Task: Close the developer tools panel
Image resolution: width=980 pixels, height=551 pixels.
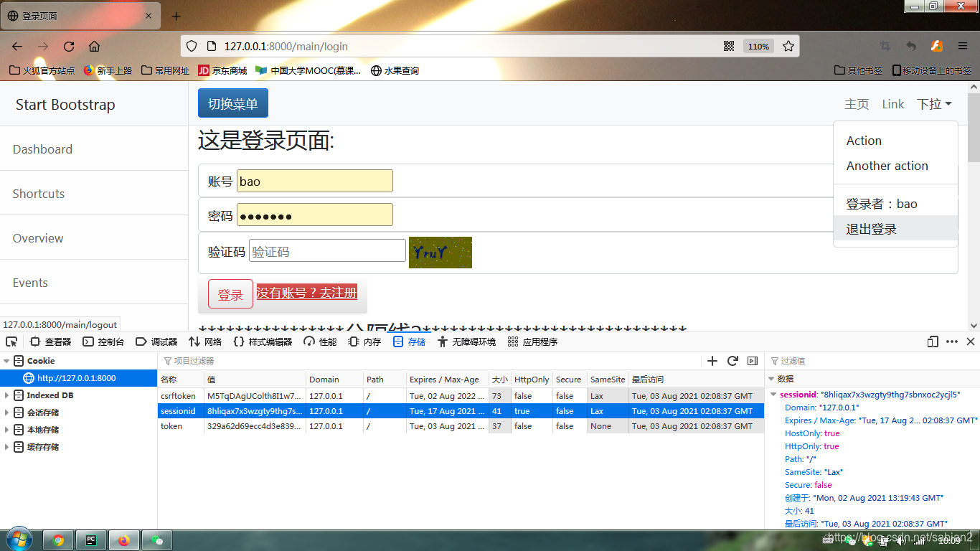Action: click(x=971, y=342)
